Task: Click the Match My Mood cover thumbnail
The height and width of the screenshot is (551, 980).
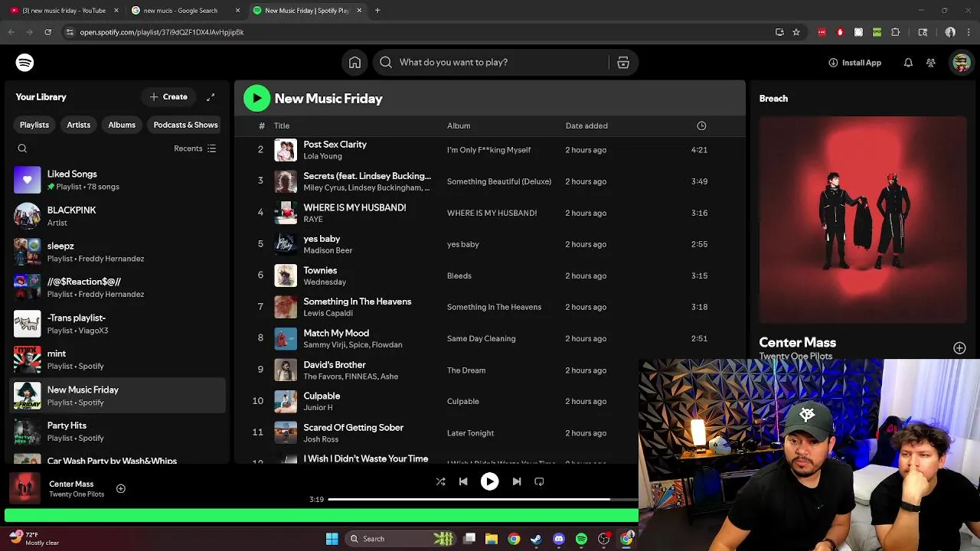Action: (x=286, y=338)
